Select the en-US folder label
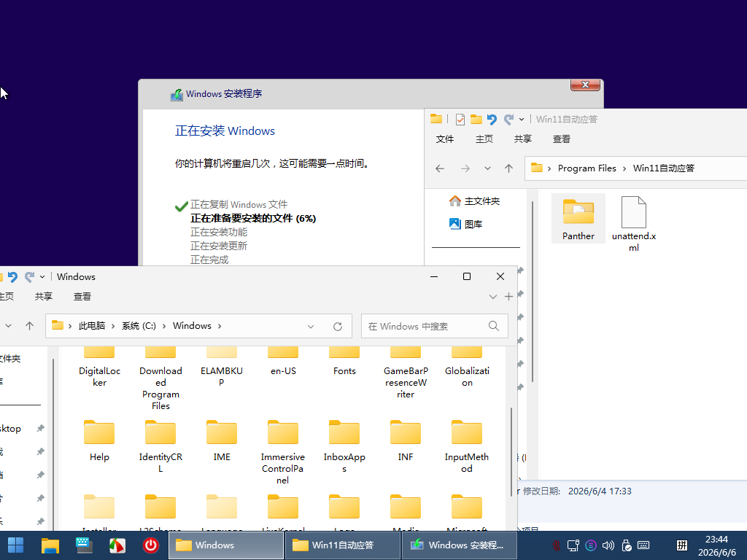The image size is (747, 560). coord(283,371)
